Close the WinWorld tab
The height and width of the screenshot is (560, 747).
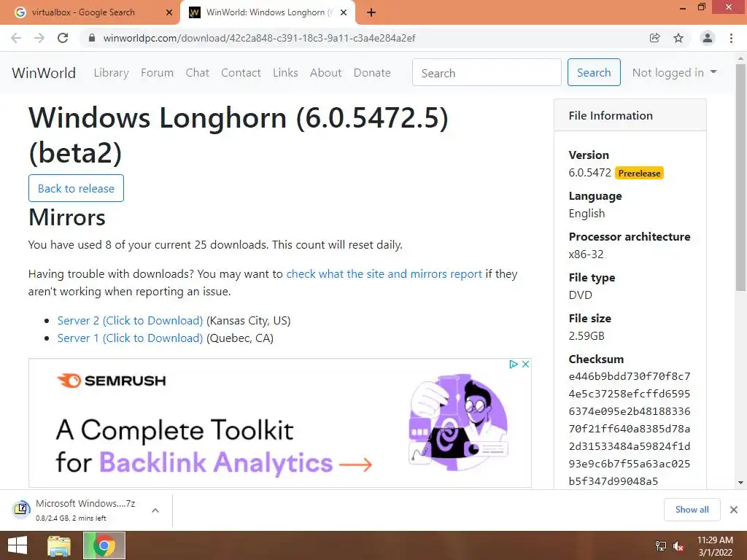[344, 12]
